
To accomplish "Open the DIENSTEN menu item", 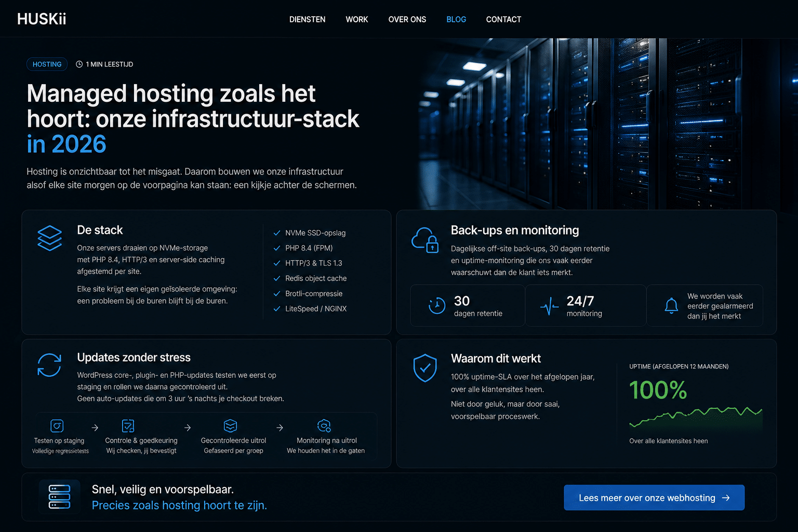I will (307, 19).
